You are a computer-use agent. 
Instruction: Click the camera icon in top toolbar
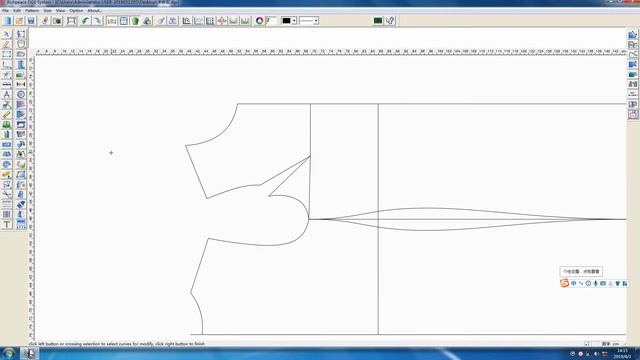click(x=57, y=20)
